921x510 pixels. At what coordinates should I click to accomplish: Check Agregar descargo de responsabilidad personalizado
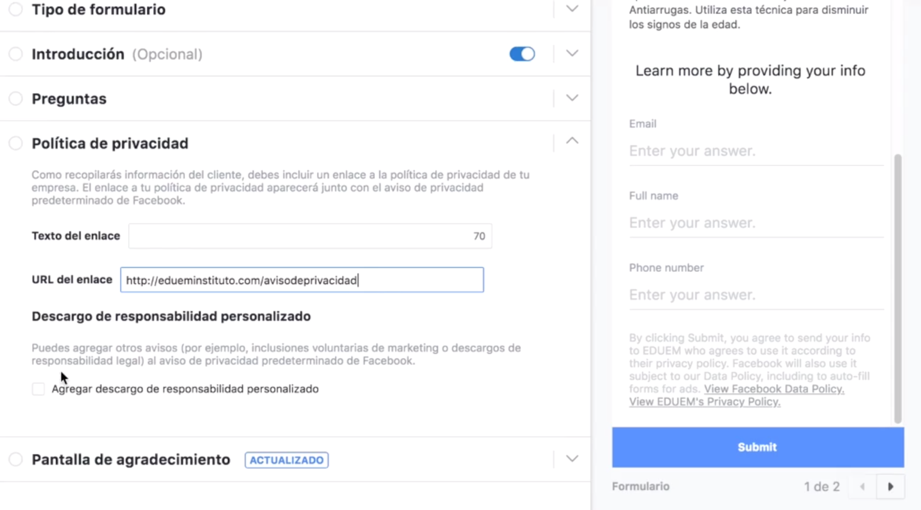click(x=38, y=389)
